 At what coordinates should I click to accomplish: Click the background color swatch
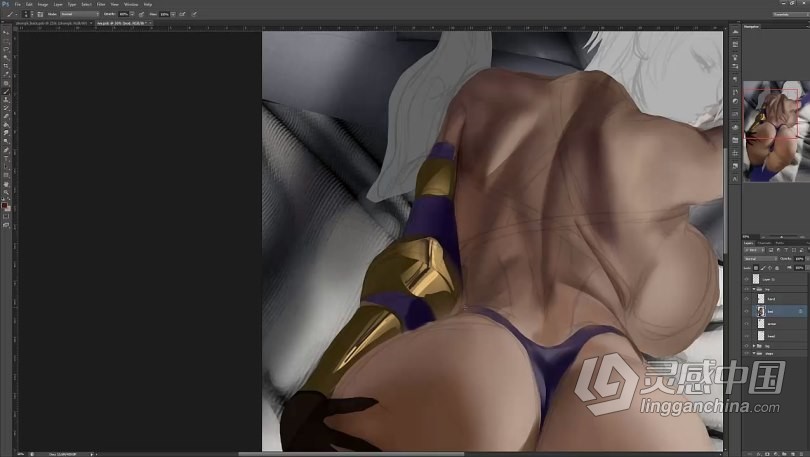tap(8, 208)
